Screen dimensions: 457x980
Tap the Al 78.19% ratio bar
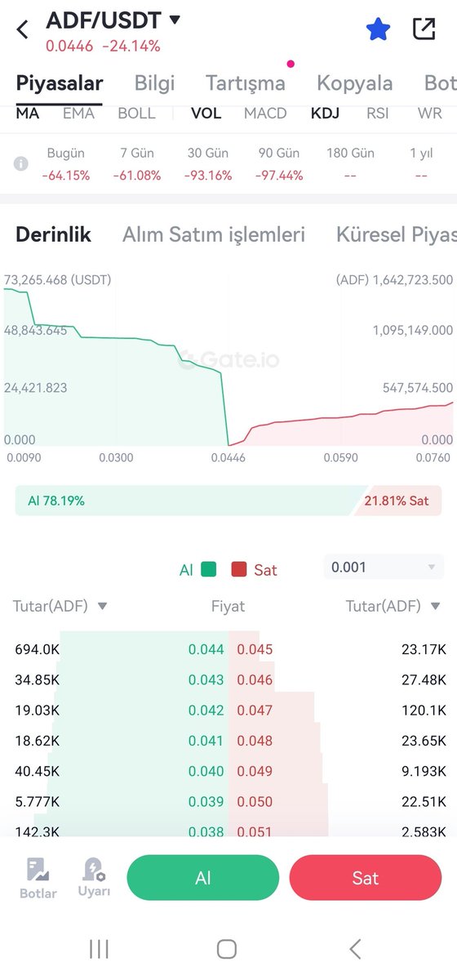[186, 501]
